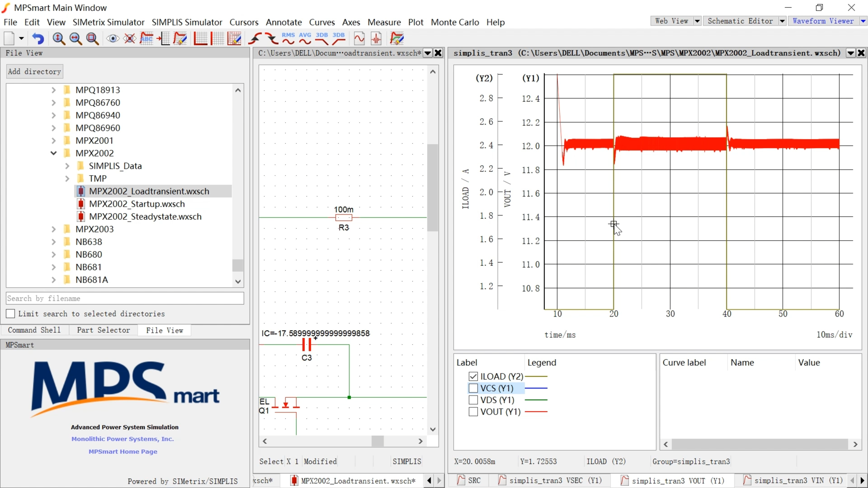
Task: Click the horizontal zoom magnifier icon
Action: [x=75, y=38]
